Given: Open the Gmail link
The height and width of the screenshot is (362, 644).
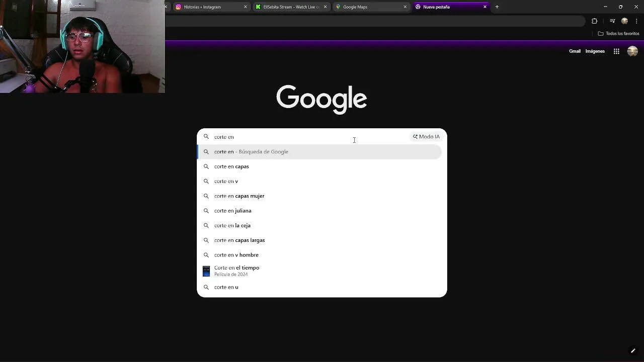Looking at the screenshot, I should click(575, 51).
